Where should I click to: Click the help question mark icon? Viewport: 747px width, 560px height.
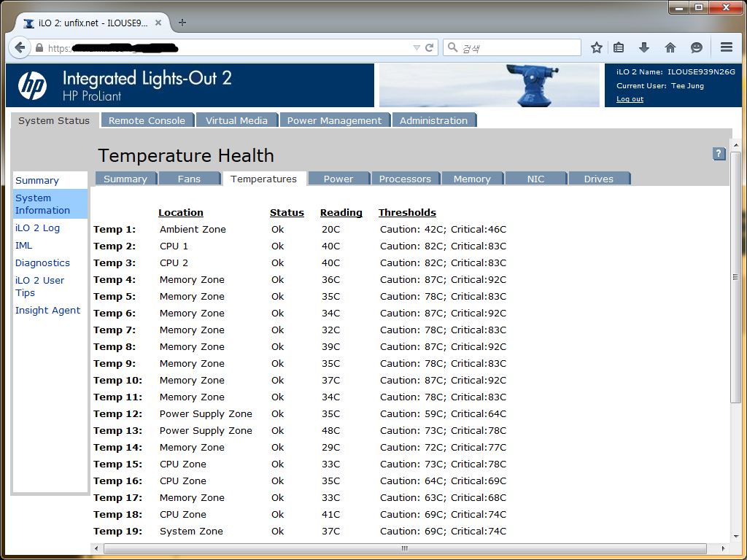[719, 153]
